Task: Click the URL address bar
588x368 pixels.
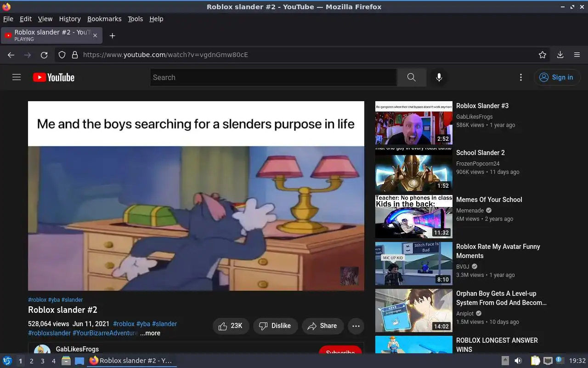Action: coord(303,55)
